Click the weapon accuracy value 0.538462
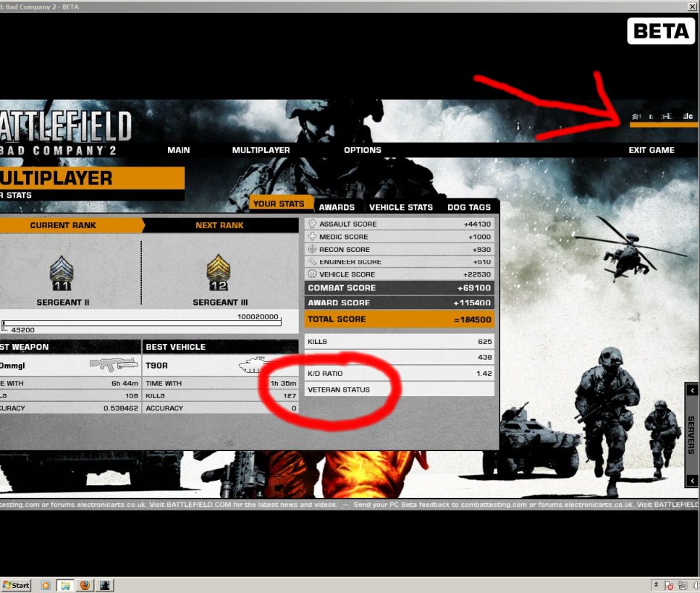 click(121, 408)
